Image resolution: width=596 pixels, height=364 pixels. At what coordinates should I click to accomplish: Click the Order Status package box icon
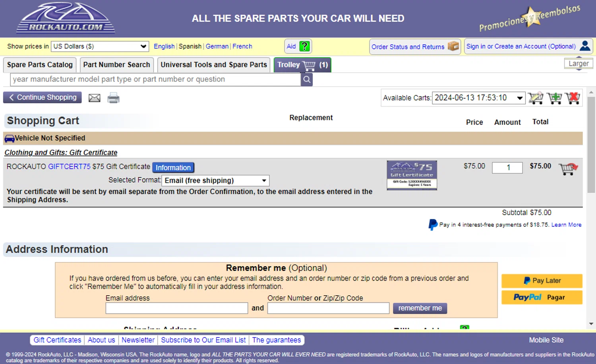[x=453, y=46]
